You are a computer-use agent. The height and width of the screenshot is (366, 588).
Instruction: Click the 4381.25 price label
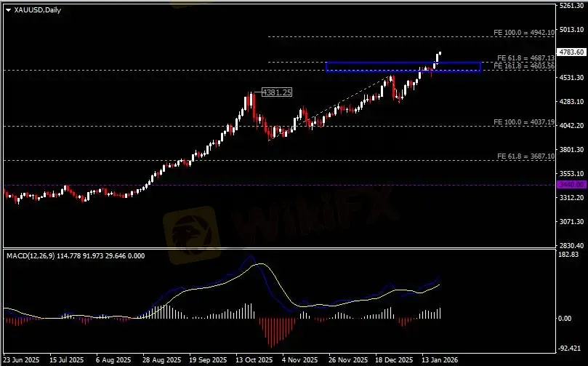[x=276, y=92]
